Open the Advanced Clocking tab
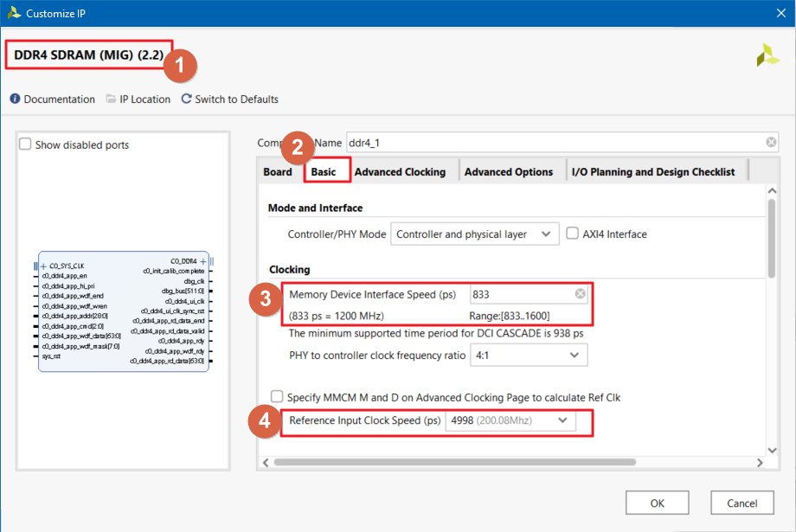 tap(400, 171)
